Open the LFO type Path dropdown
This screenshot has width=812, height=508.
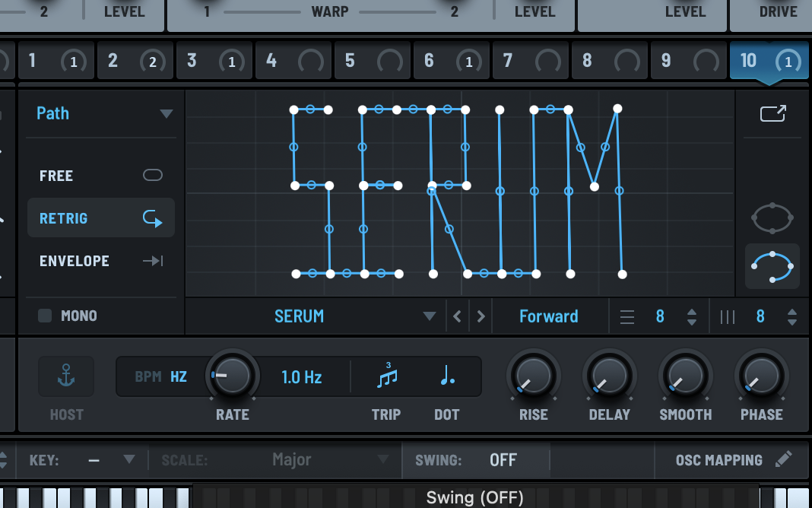tap(103, 113)
